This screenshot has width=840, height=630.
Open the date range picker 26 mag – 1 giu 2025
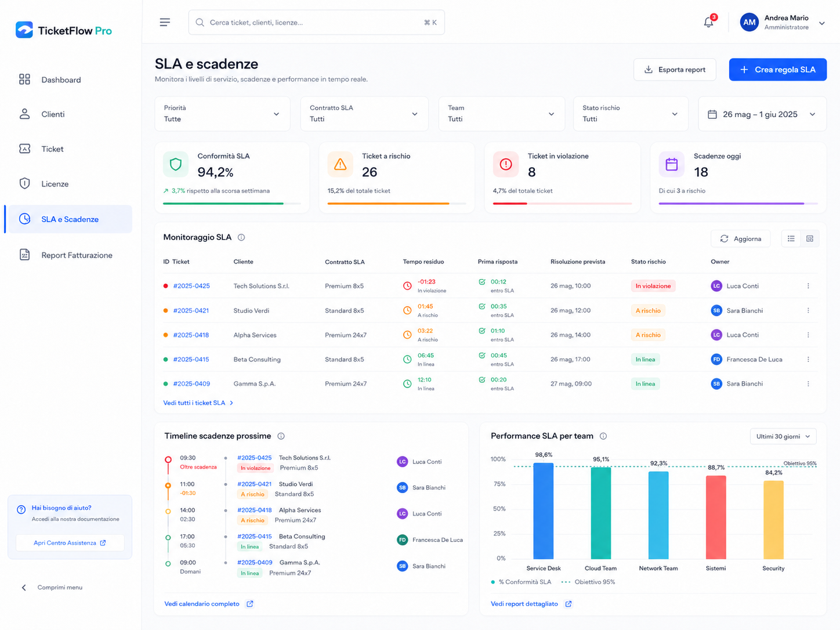(762, 114)
